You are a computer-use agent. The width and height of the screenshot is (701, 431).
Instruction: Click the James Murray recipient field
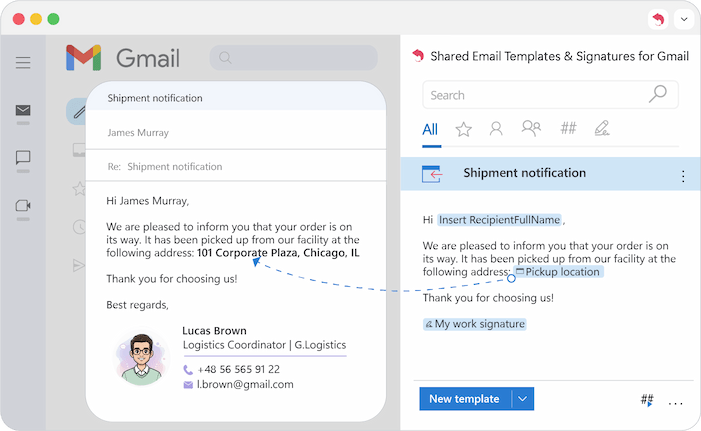236,133
